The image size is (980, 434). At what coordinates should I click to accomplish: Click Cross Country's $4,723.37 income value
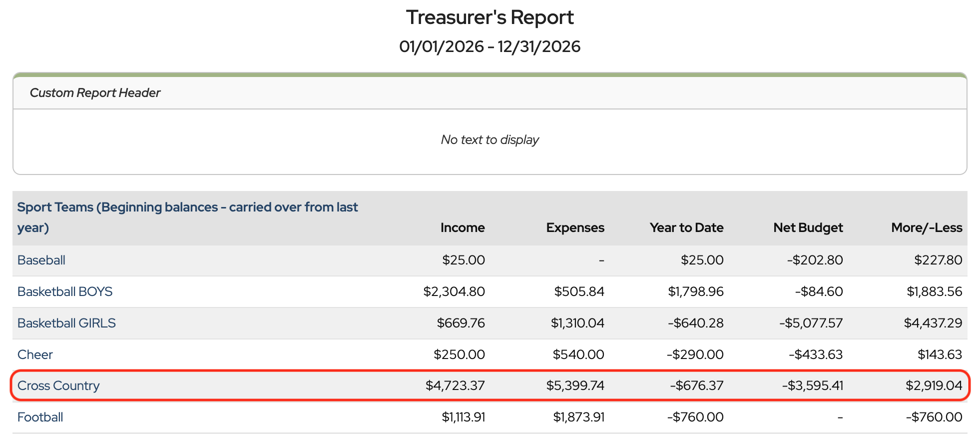455,385
